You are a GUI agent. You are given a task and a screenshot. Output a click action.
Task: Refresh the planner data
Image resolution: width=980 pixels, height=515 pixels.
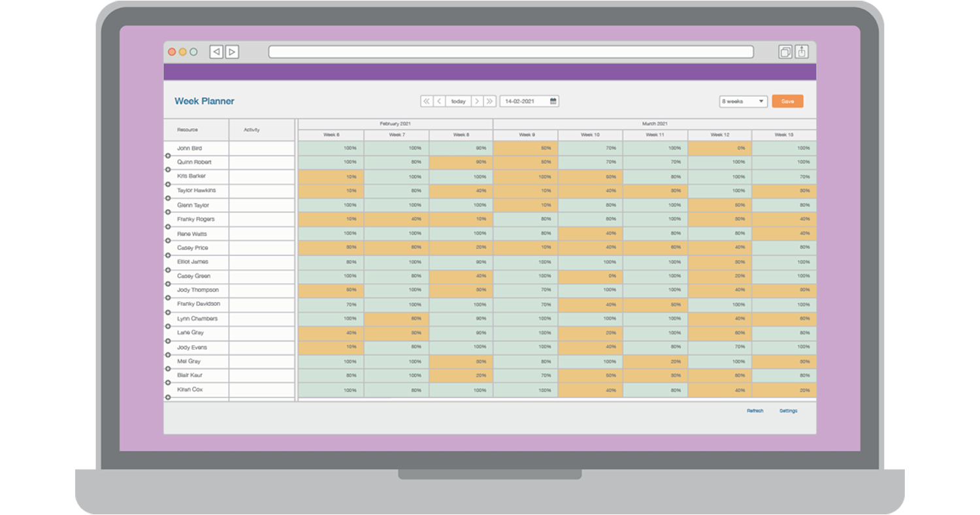(x=755, y=410)
